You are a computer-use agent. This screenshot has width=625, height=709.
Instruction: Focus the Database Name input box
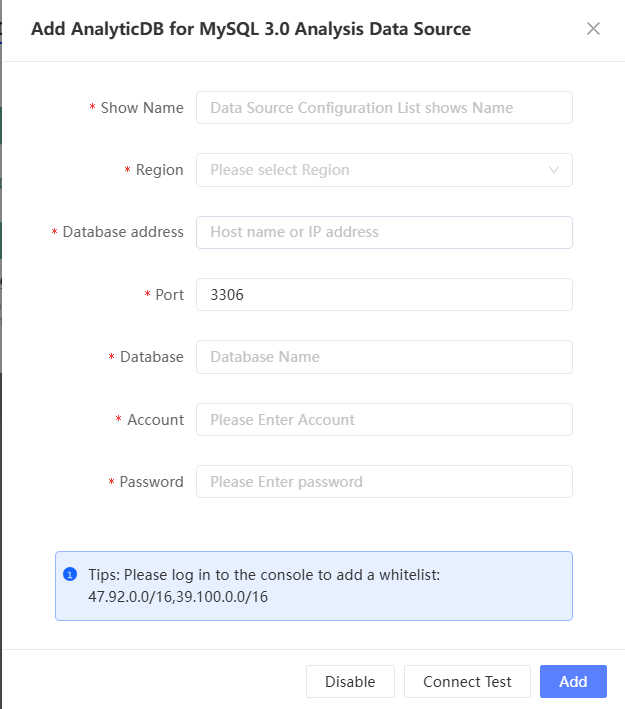coord(384,357)
